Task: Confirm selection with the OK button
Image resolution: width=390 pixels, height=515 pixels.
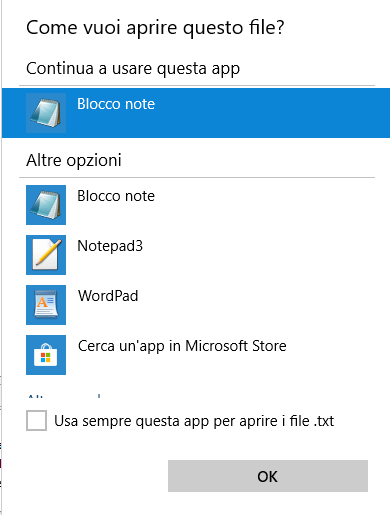Action: click(x=268, y=476)
